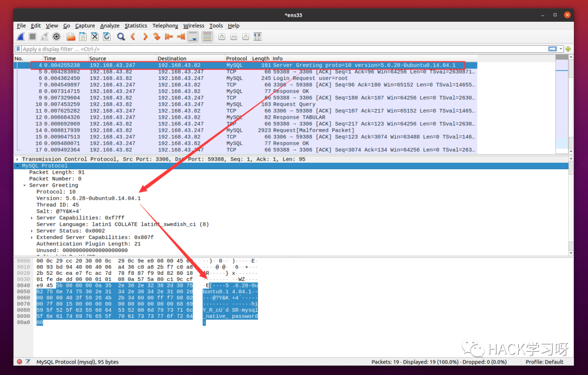Open the Telephony menu

click(165, 26)
